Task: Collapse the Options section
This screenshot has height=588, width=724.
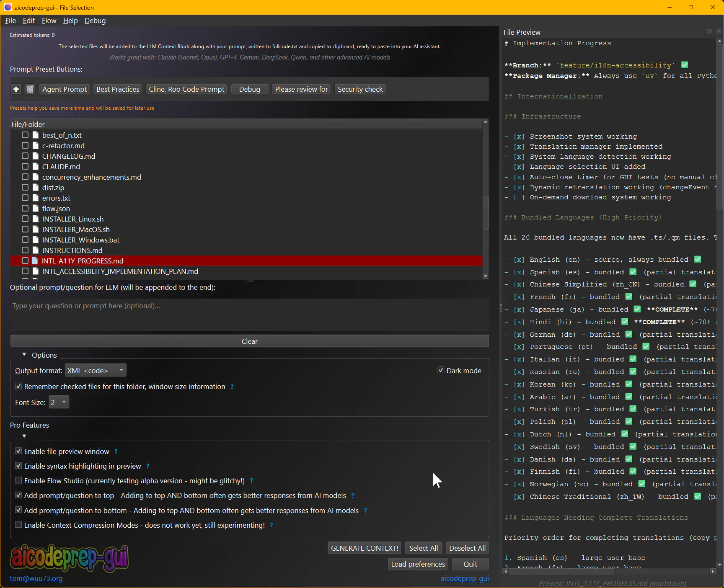Action: pyautogui.click(x=24, y=355)
